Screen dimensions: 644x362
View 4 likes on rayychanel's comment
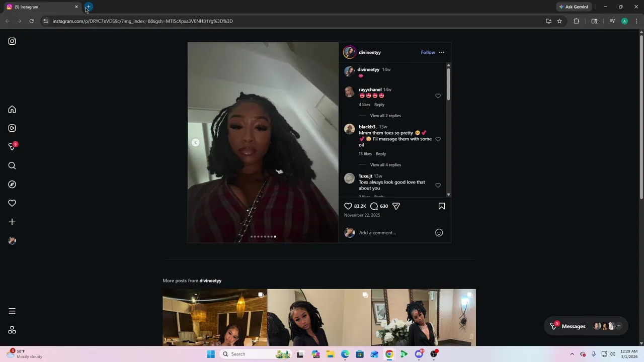point(364,105)
